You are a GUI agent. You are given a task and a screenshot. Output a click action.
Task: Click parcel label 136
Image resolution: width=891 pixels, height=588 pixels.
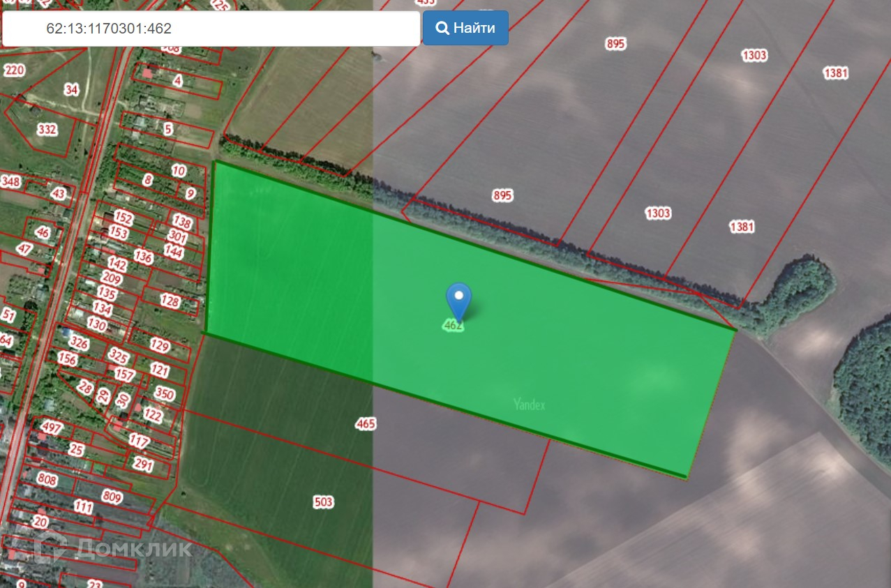143,257
